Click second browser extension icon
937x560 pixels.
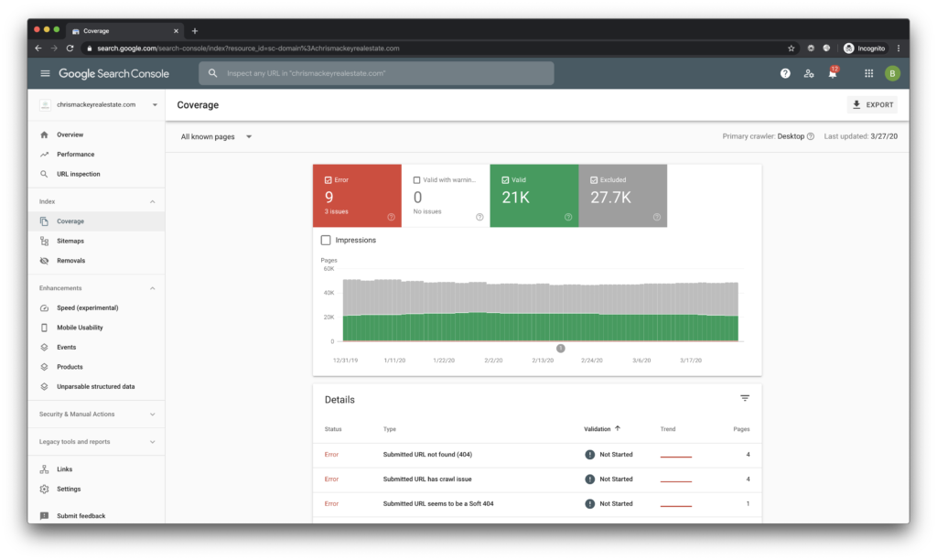826,48
